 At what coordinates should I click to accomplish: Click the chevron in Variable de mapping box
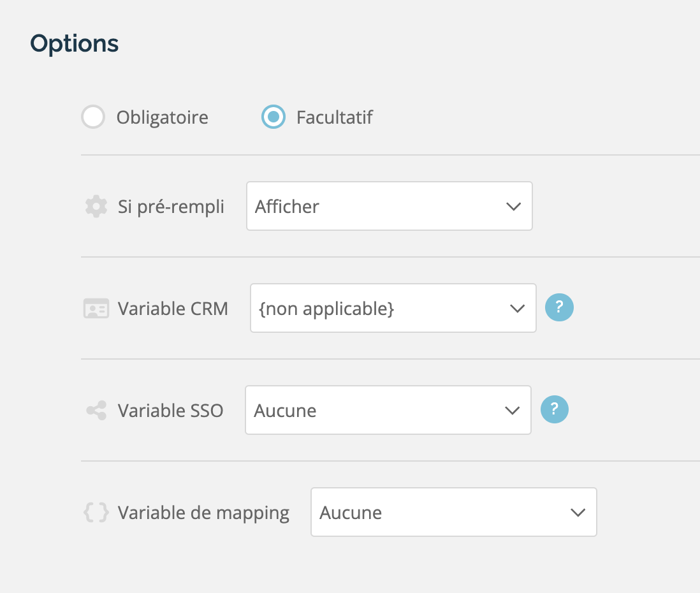tap(578, 513)
